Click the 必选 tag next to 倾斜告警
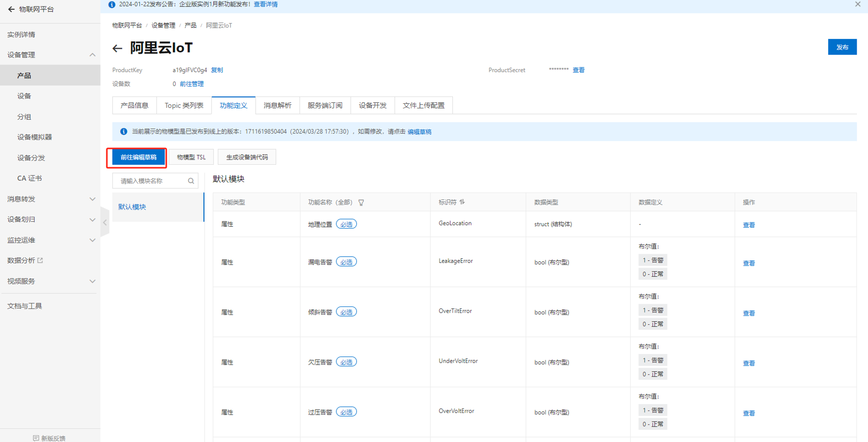 pos(347,313)
